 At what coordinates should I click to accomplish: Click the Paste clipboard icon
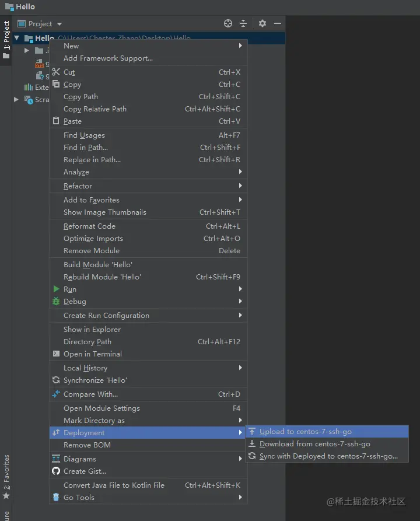(x=56, y=121)
